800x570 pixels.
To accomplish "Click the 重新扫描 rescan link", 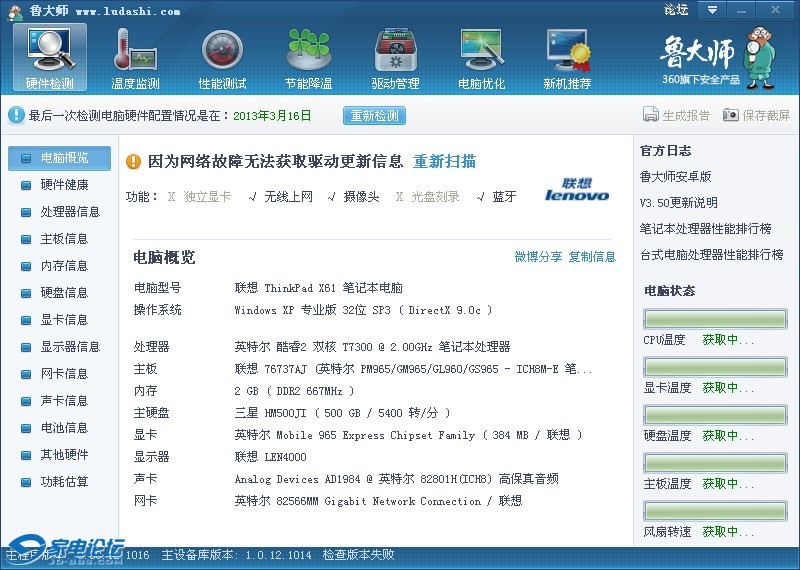I will point(444,162).
